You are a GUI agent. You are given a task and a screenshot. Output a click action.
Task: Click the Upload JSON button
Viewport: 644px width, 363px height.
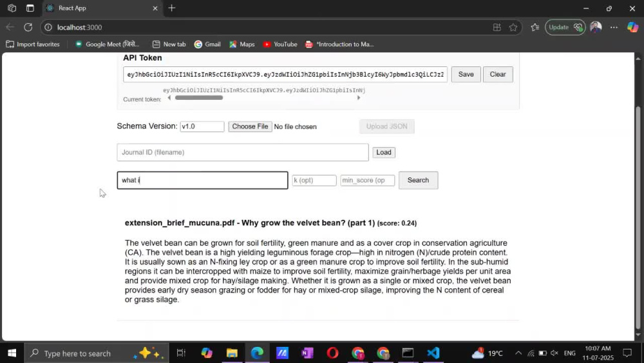tap(387, 126)
